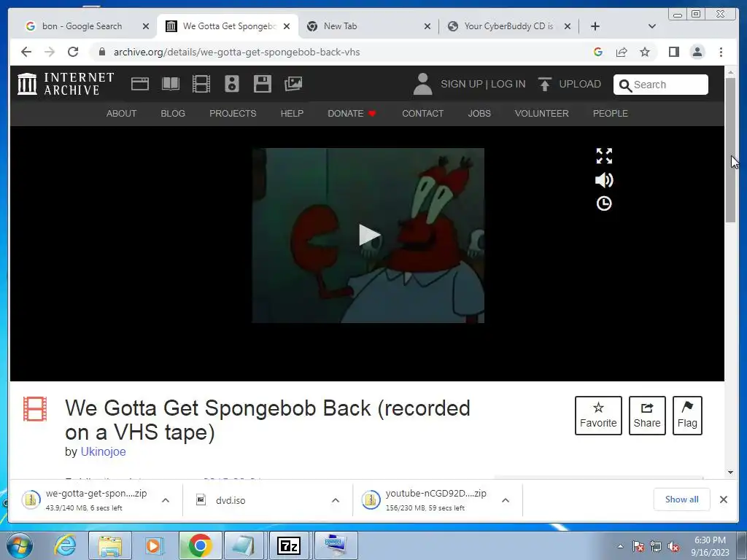
Task: Open the Windows Start menu
Action: pyautogui.click(x=19, y=545)
